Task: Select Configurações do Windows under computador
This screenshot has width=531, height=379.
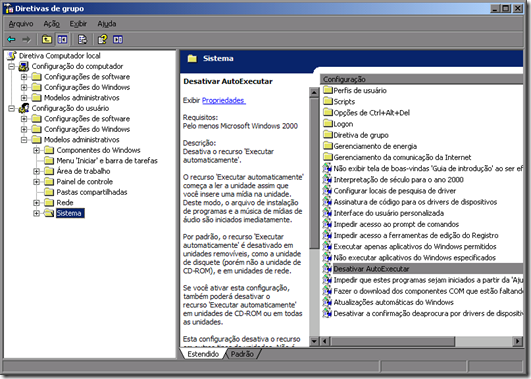Action: click(x=87, y=87)
